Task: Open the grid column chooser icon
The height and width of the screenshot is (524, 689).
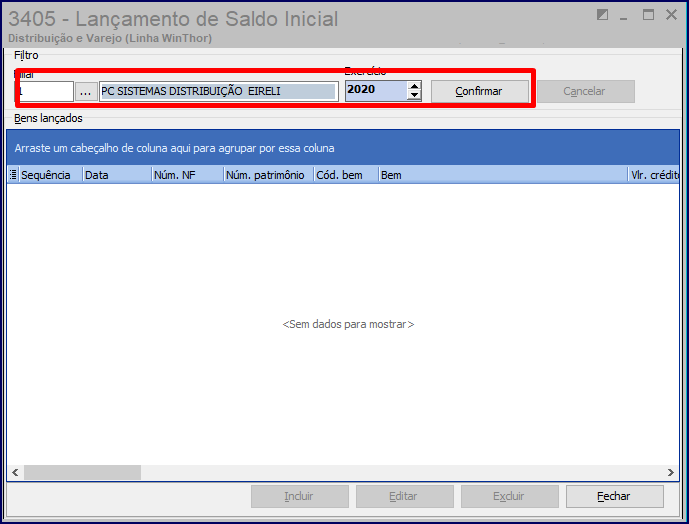Action: (x=13, y=175)
